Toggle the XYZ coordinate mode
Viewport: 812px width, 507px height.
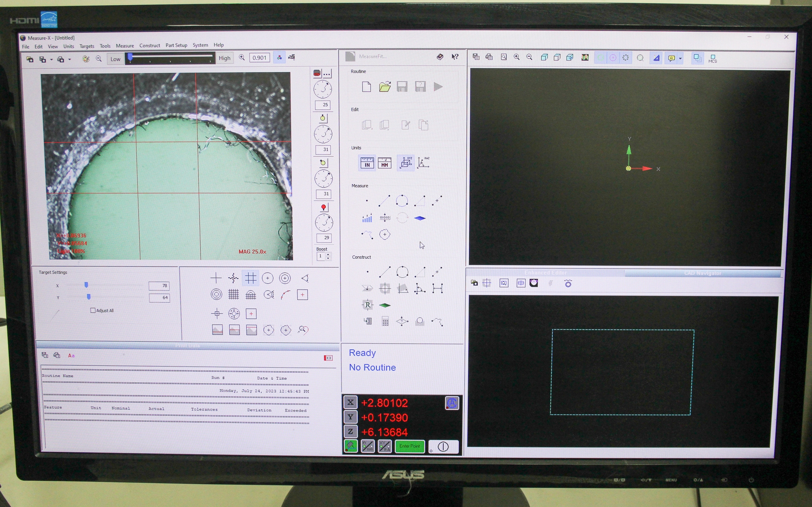click(405, 163)
